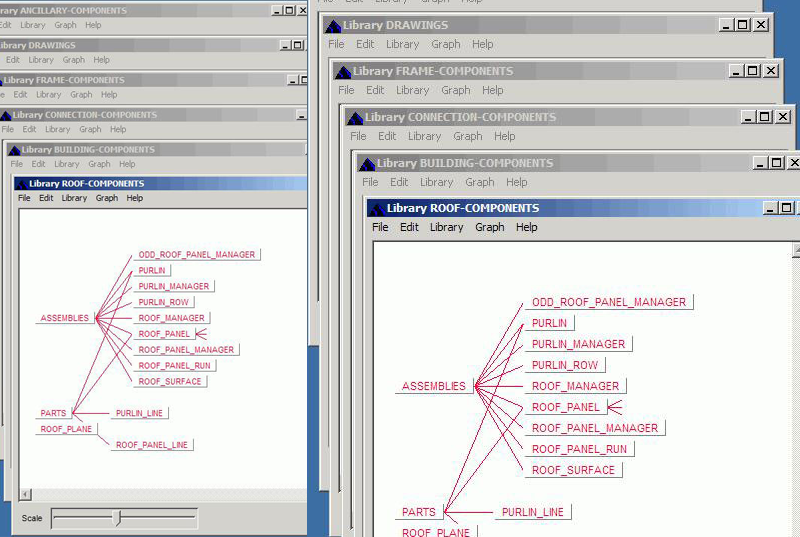
Task: Click title icon of left BUILDING-COMPONENTS window
Action: pos(14,150)
